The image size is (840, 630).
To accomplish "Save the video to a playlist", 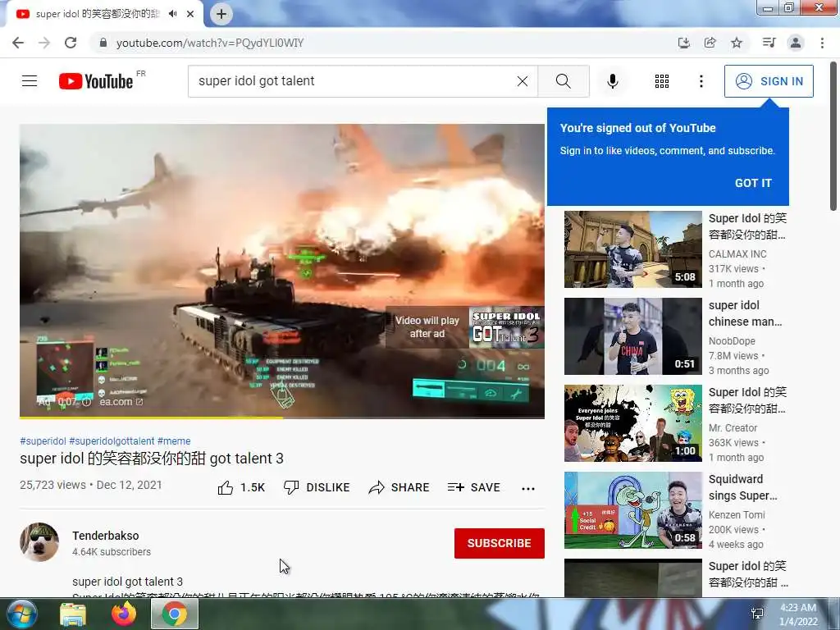I will pos(473,487).
